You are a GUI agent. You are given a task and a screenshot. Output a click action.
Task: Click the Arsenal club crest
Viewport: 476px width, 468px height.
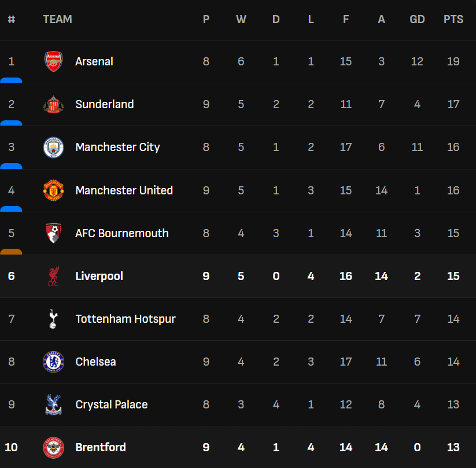53,61
